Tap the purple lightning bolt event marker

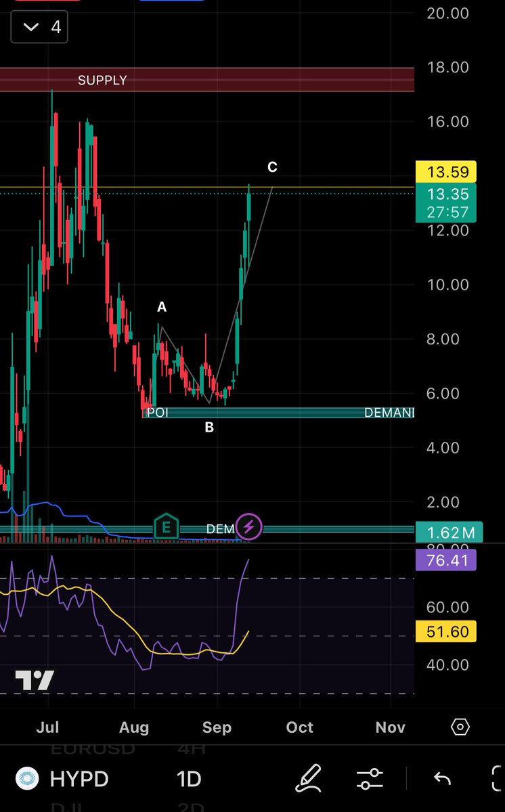click(249, 526)
